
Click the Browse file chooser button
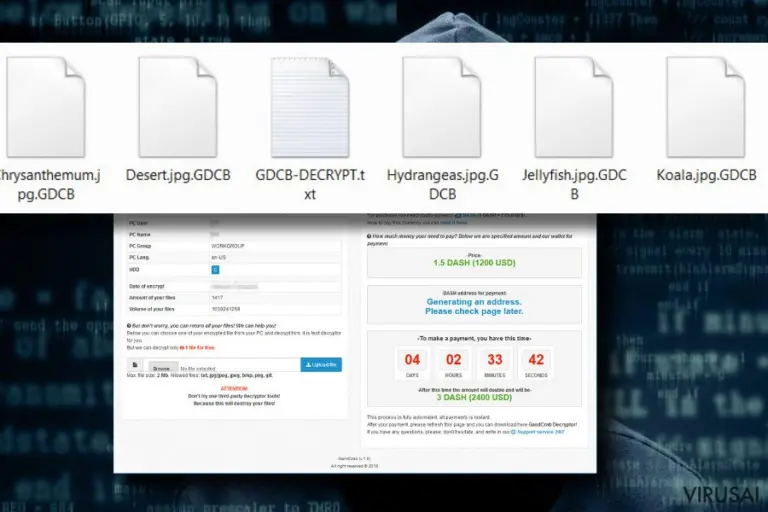[x=161, y=368]
